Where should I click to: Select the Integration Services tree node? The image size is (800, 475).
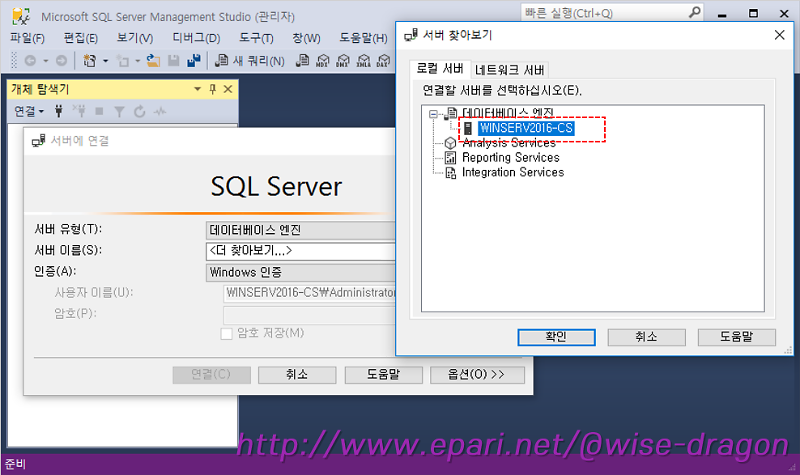(513, 172)
